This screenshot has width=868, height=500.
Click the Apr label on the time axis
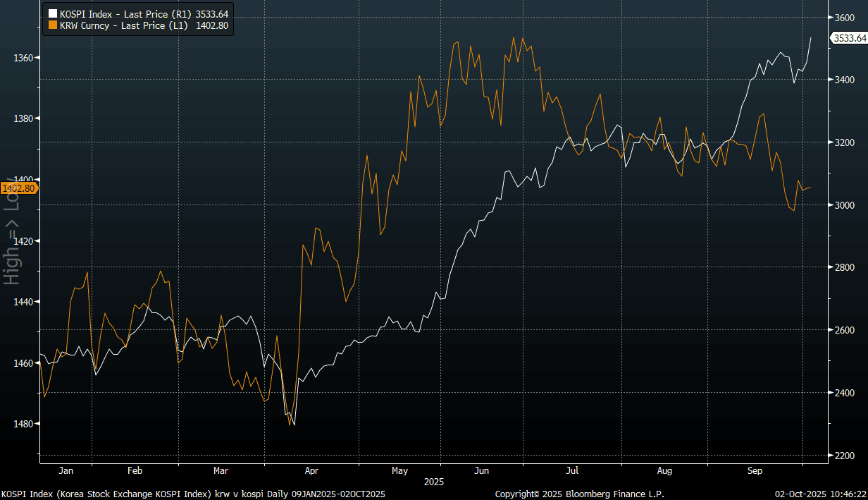pos(312,470)
